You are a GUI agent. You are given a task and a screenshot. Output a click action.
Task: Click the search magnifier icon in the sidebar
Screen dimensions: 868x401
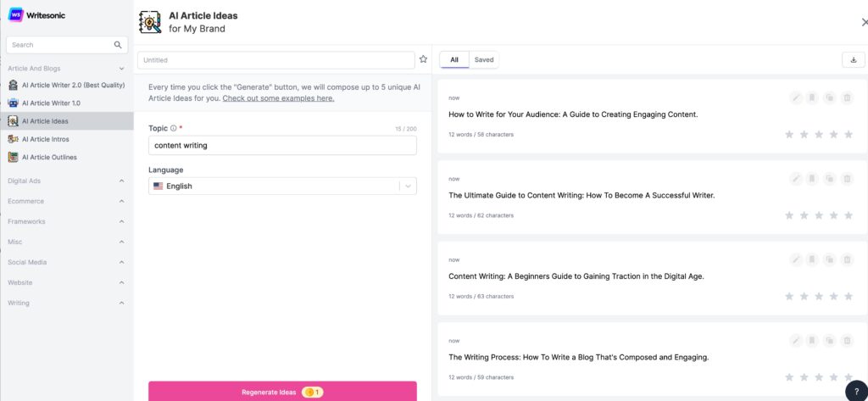tap(118, 45)
